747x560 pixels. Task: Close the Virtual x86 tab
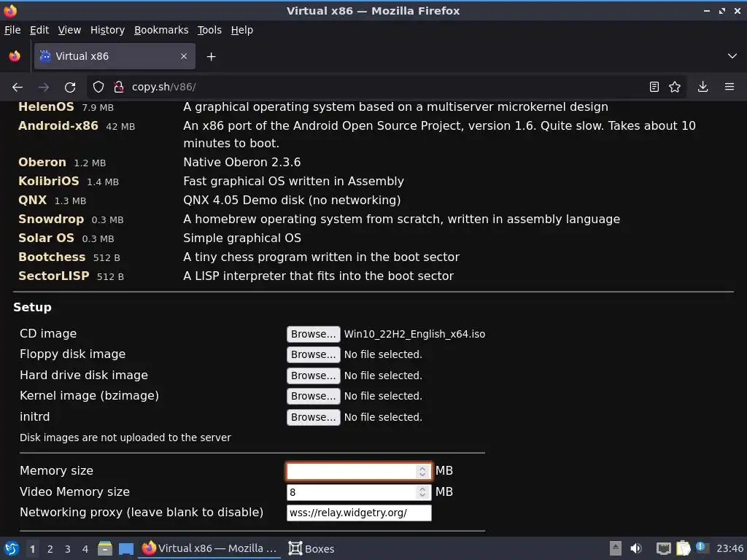184,56
